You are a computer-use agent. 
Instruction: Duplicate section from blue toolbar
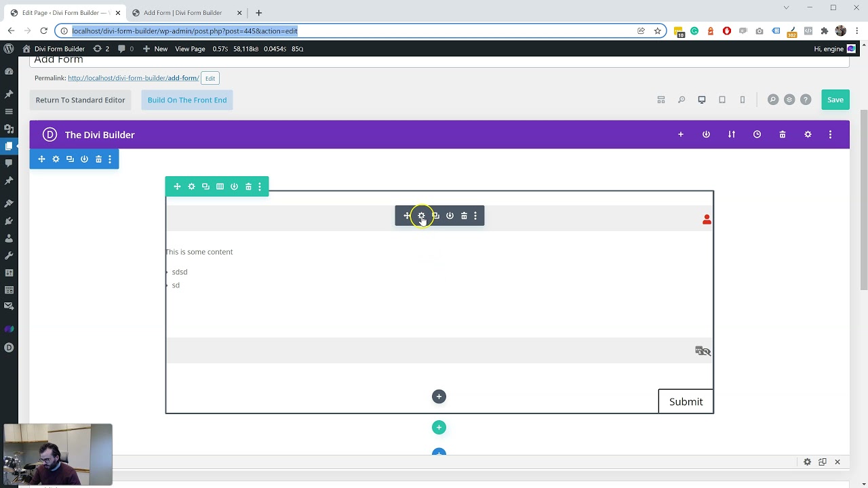(70, 159)
